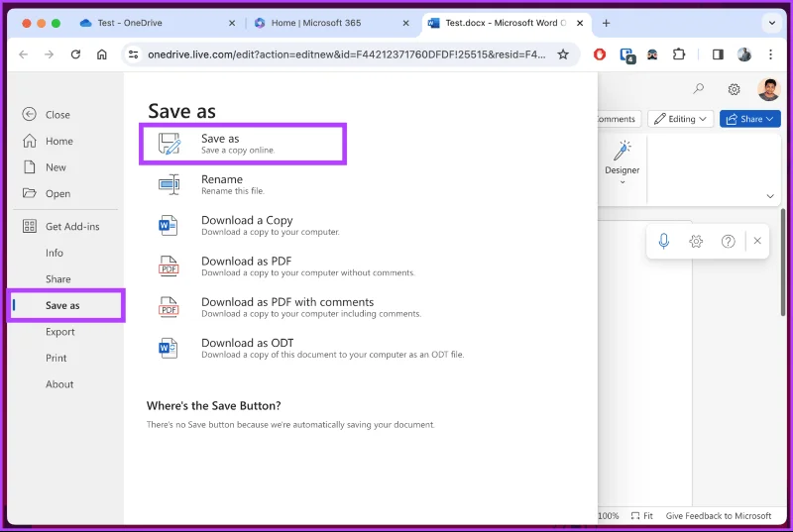Click the Download as ODT icon

pos(168,348)
